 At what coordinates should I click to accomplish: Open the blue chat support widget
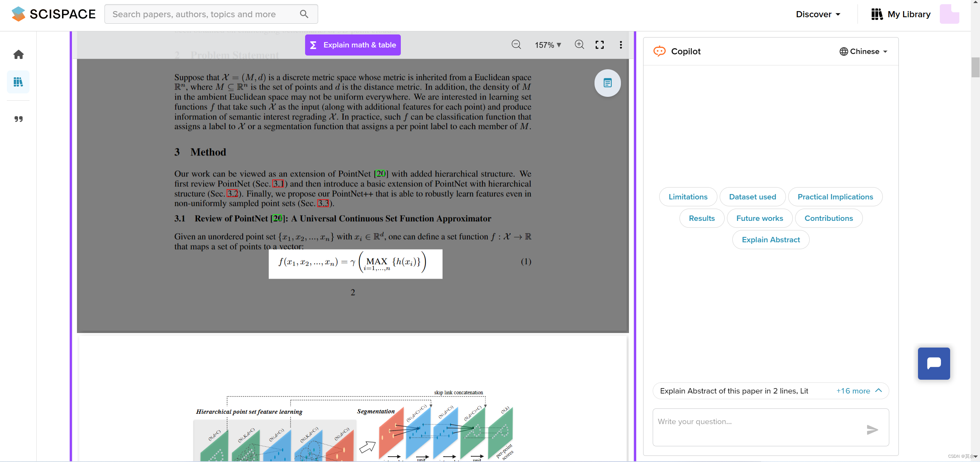pyautogui.click(x=934, y=363)
